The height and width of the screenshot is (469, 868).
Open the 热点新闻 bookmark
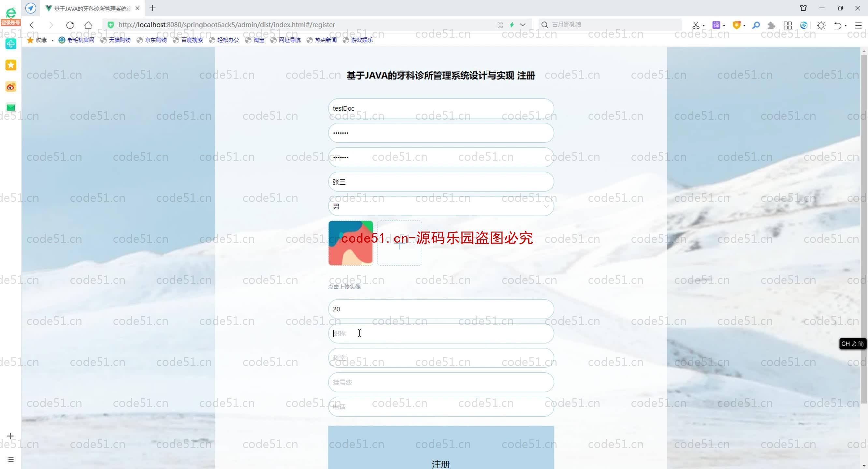pyautogui.click(x=322, y=40)
